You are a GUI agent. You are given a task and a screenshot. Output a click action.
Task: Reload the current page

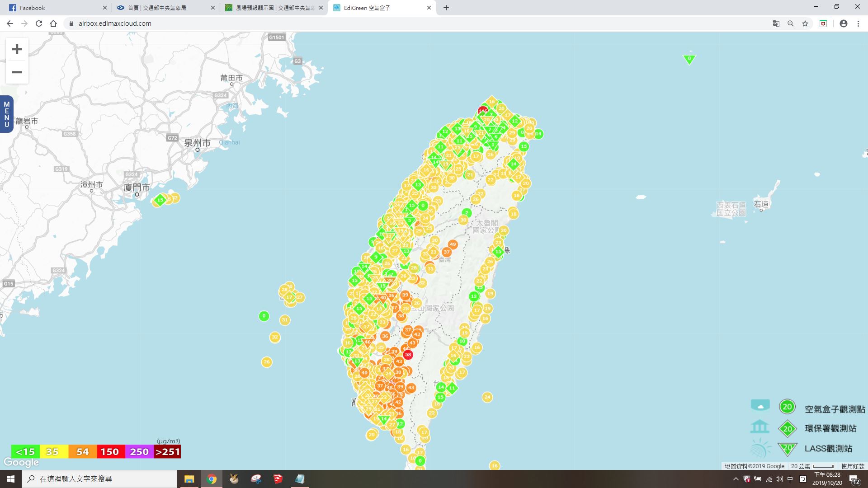(39, 23)
